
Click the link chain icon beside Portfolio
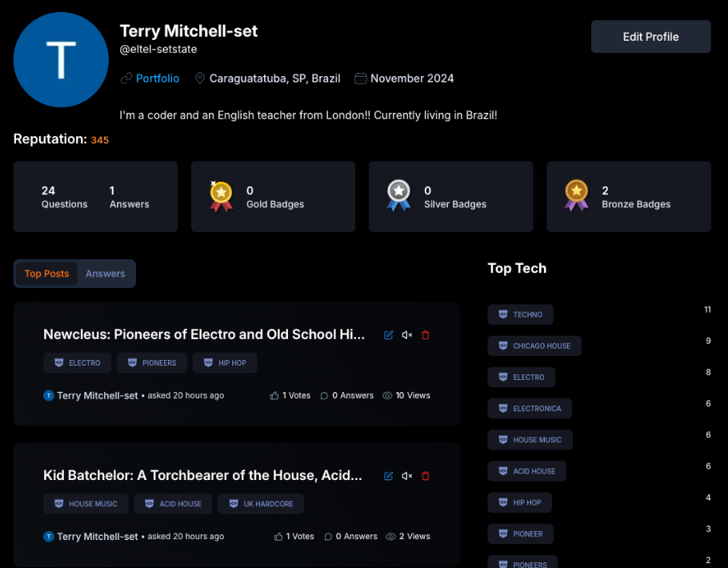click(126, 78)
